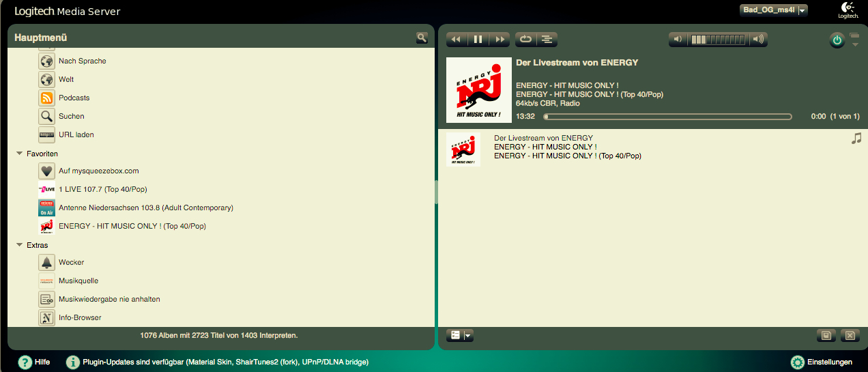Change the playlist view mode

click(x=455, y=335)
